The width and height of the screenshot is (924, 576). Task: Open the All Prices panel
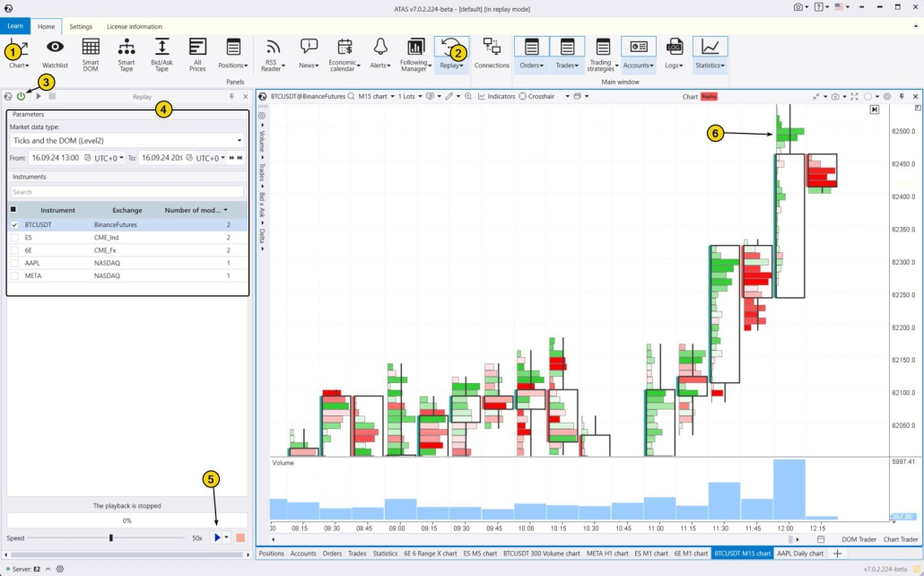pos(197,53)
